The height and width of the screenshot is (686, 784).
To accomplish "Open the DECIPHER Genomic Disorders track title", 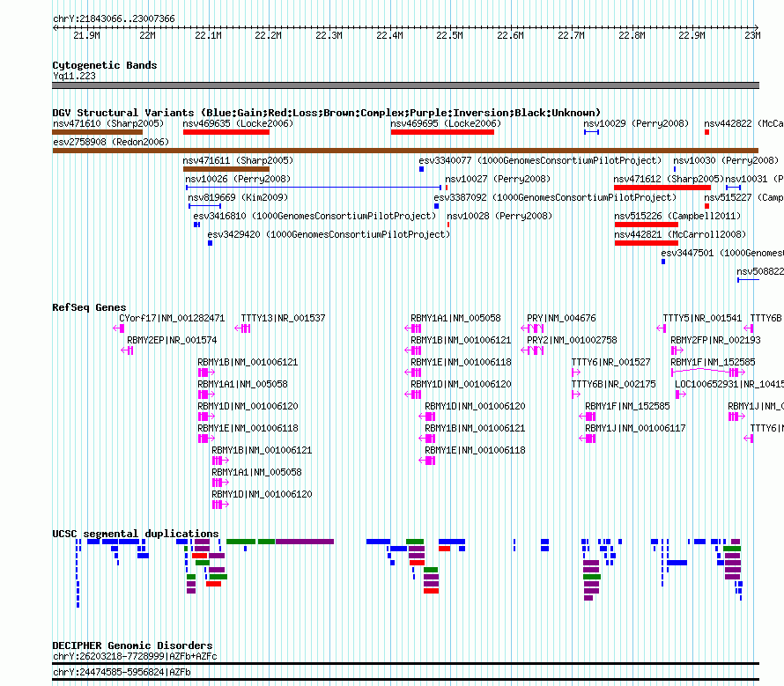I will pyautogui.click(x=132, y=645).
